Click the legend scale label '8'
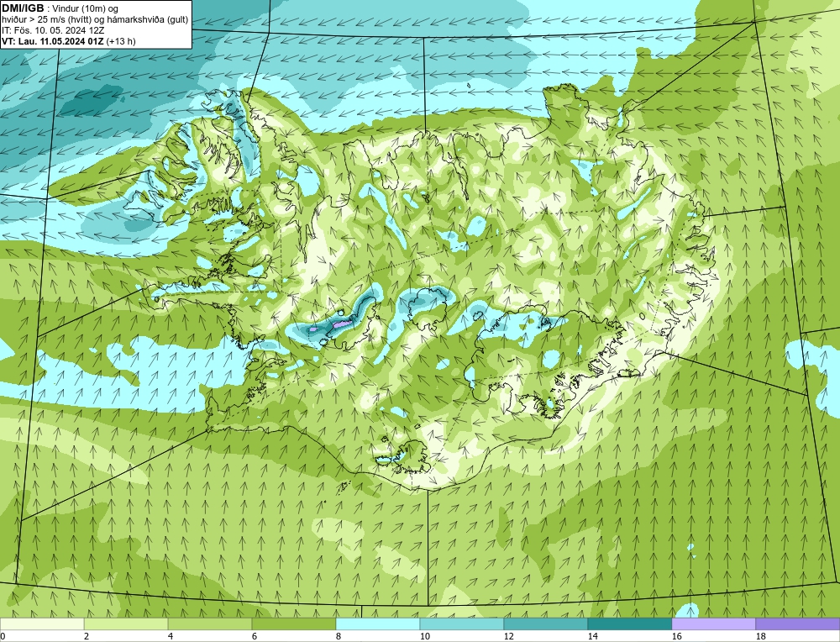The width and height of the screenshot is (840, 642). [x=339, y=636]
